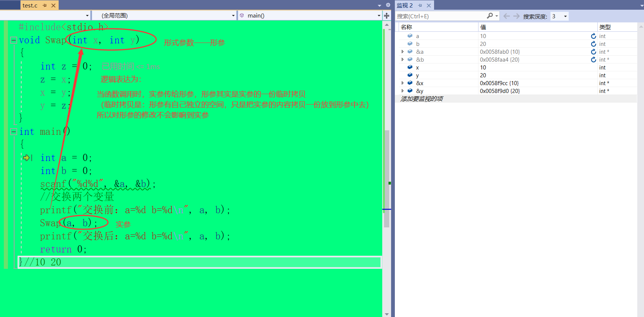Viewport: 644px width, 317px height.
Task: Go to previous search result arrow
Action: pos(507,16)
